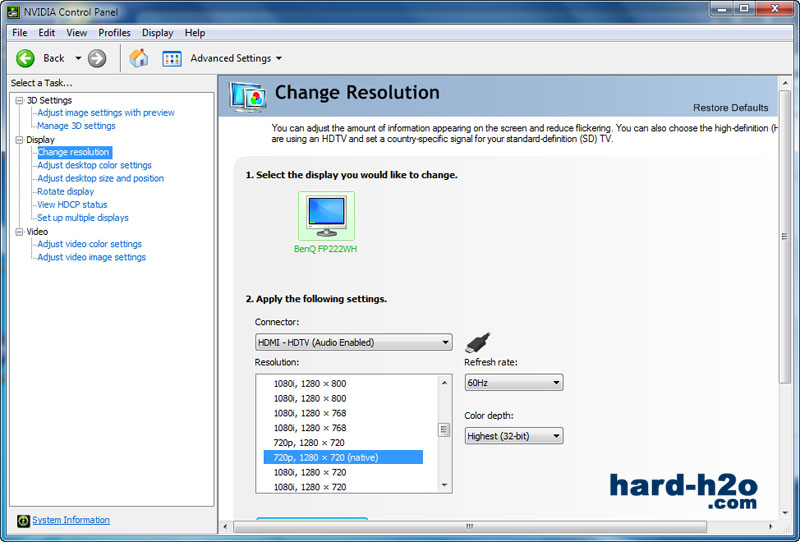Click the horizontal scrollbar right arrow
800x542 pixels.
click(770, 527)
